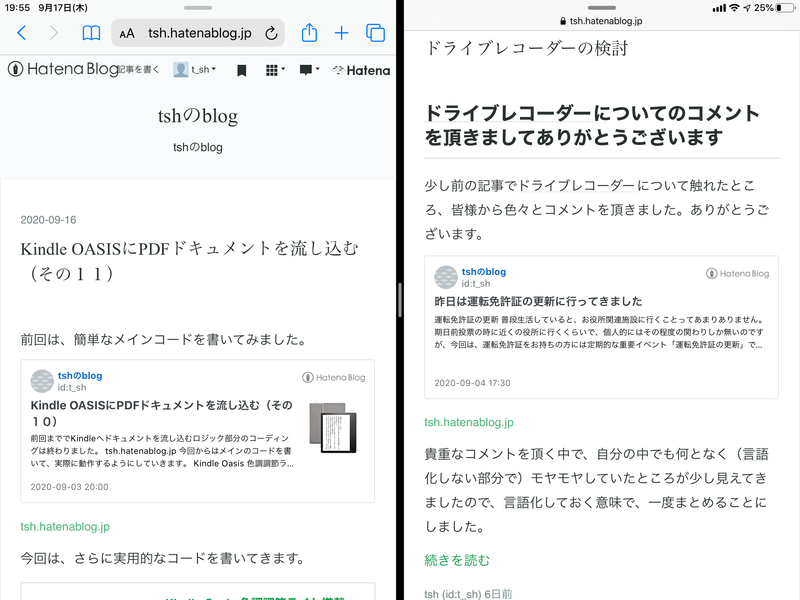
Task: Tap tsh avatar in Kindle embed card
Action: (x=42, y=381)
